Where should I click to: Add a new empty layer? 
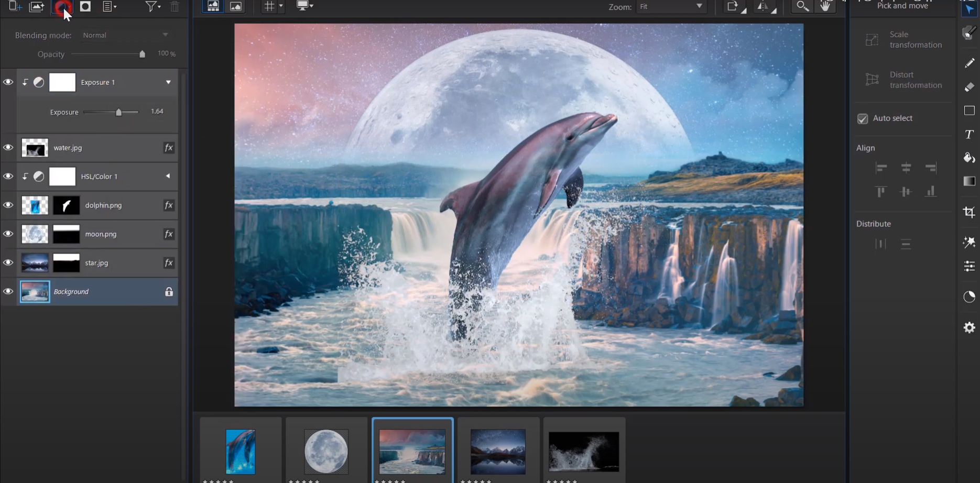(x=15, y=6)
